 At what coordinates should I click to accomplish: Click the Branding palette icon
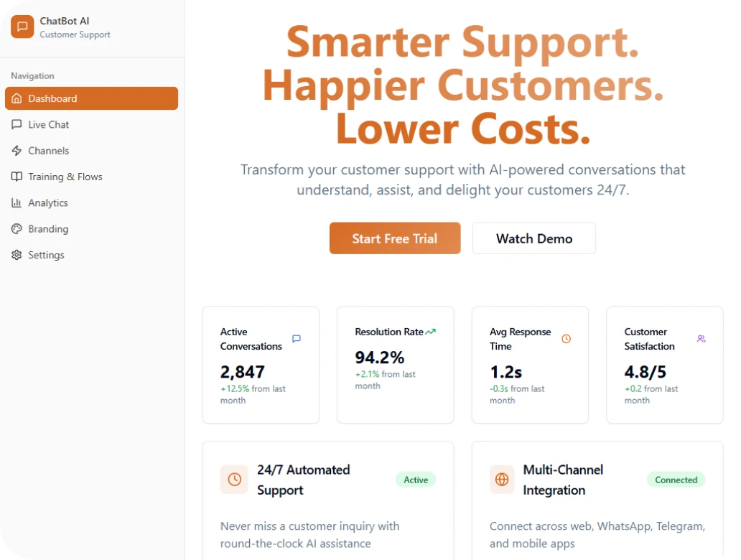(x=17, y=229)
